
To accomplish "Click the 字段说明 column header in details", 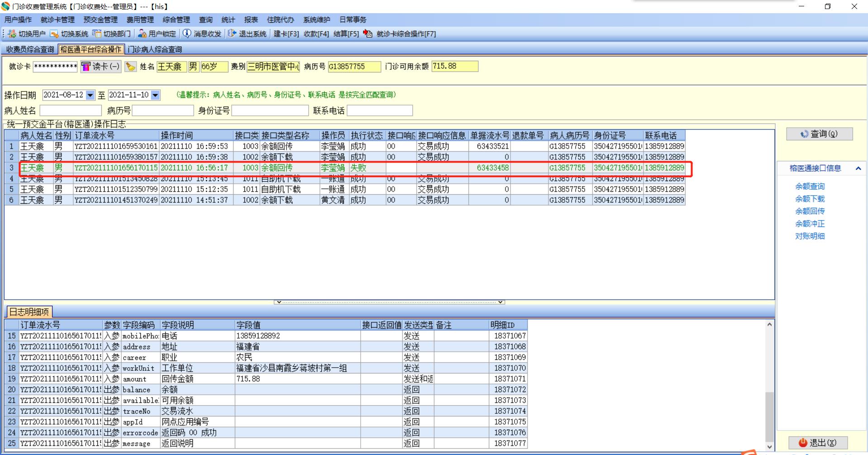I will pos(197,325).
